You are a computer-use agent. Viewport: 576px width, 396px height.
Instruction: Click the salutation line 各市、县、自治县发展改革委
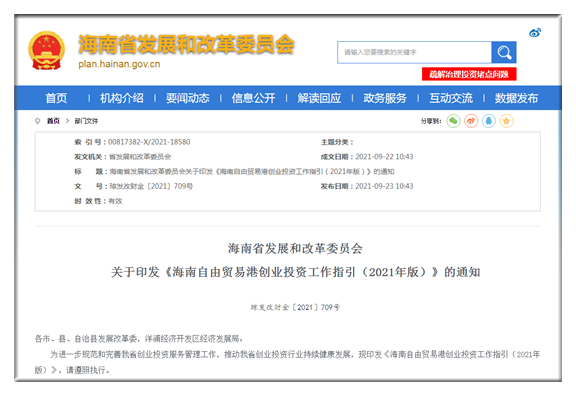pos(139,339)
